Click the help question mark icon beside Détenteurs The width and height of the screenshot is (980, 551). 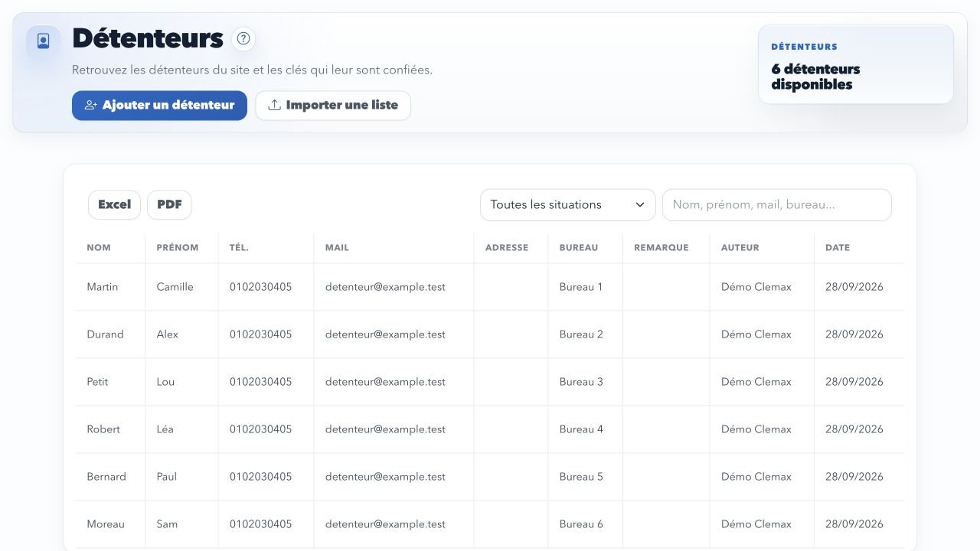click(x=243, y=38)
